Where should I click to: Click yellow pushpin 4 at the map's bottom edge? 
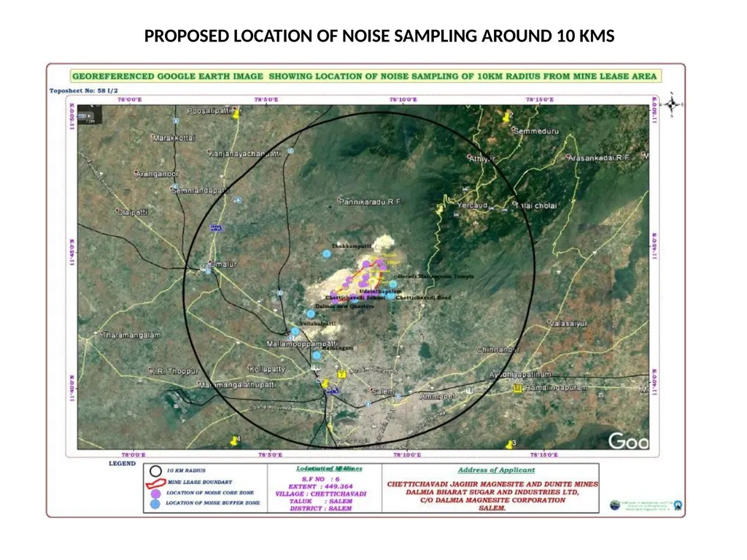point(235,440)
